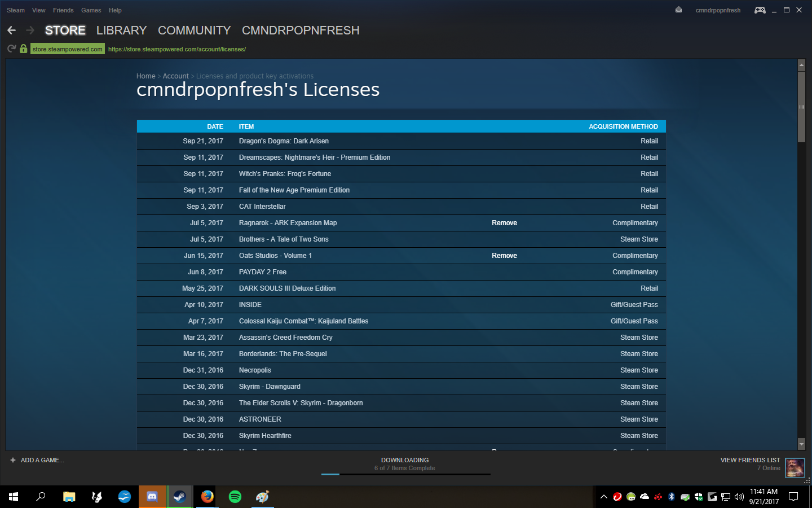Click the green store.steampowered.com certificate label

tap(67, 49)
